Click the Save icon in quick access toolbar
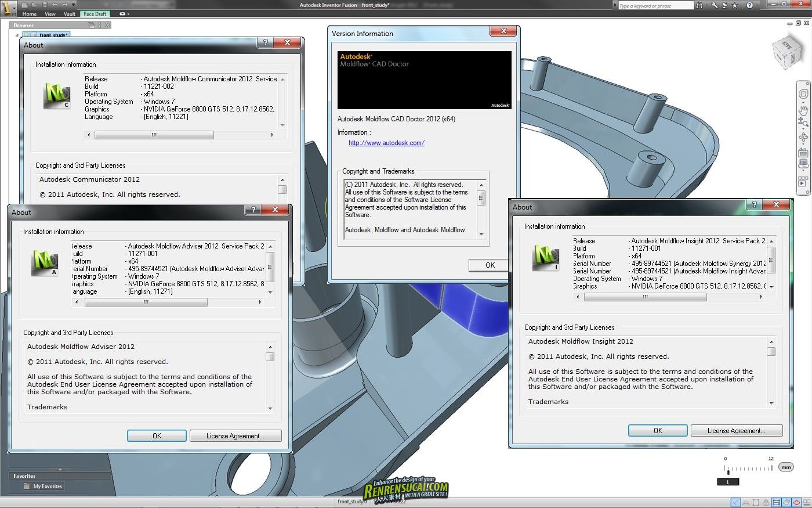The image size is (812, 508). point(45,5)
